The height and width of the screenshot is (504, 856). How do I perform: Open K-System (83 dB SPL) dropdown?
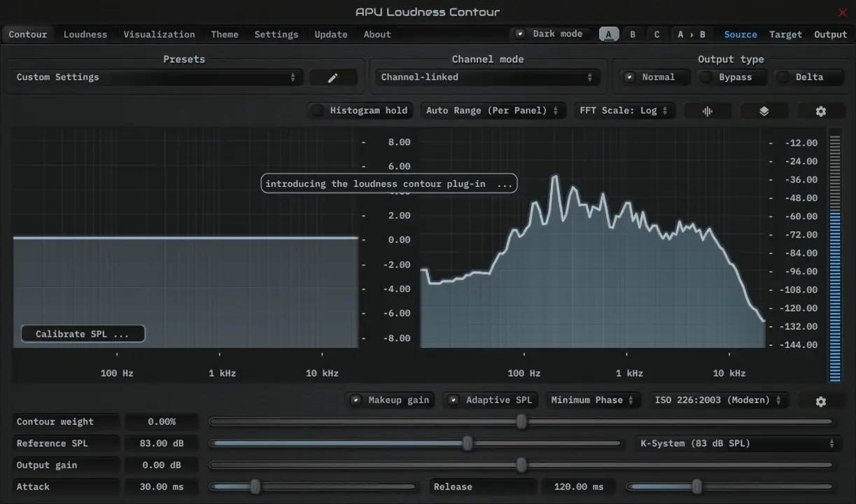pyautogui.click(x=738, y=444)
